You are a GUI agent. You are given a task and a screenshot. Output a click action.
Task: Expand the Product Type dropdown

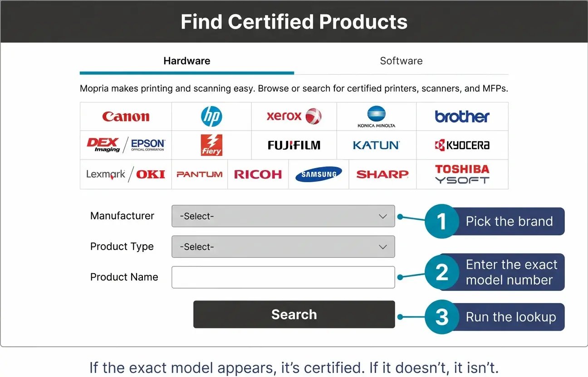coord(283,246)
